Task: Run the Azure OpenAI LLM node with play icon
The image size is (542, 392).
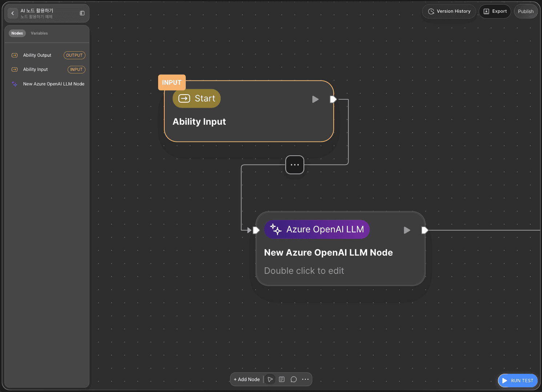Action: coord(407,230)
